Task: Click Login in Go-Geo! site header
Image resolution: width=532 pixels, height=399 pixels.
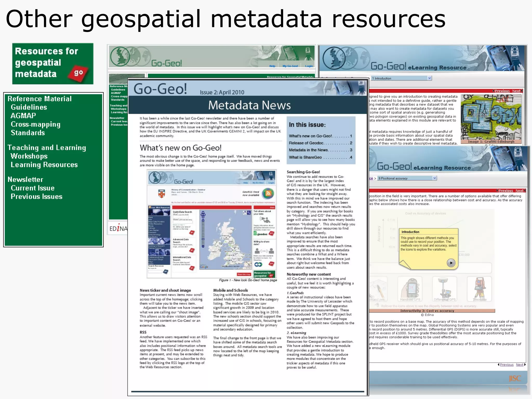Action: tap(309, 66)
